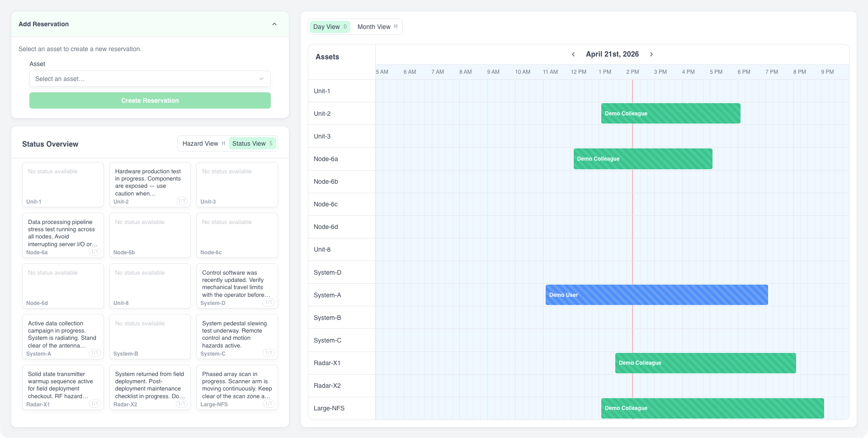Open the System-B status card
The image size is (868, 438).
pos(150,337)
